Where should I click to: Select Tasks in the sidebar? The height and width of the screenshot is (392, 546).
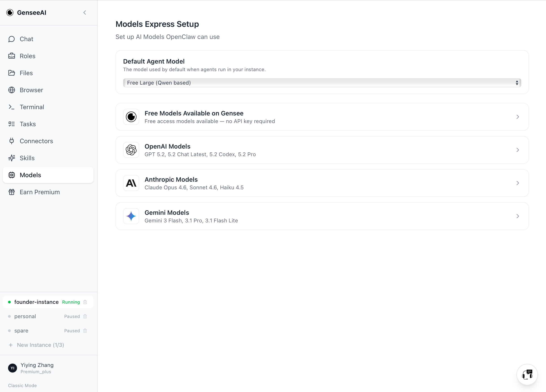coord(48,124)
